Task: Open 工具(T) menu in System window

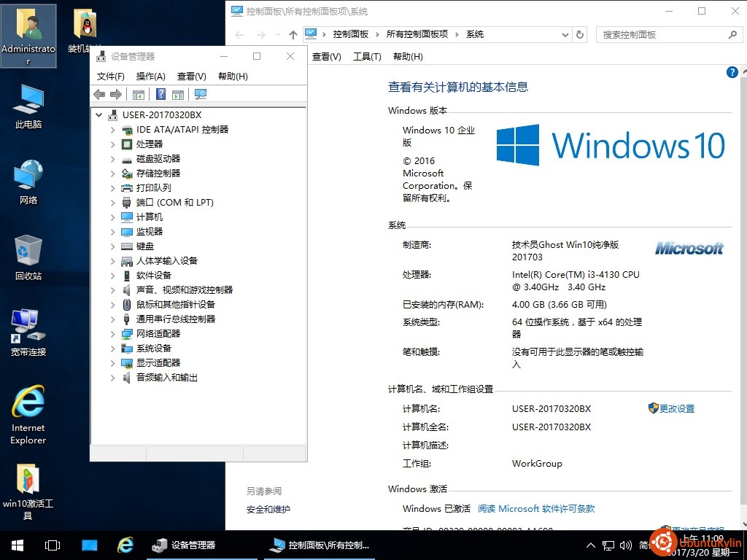Action: pos(367,57)
